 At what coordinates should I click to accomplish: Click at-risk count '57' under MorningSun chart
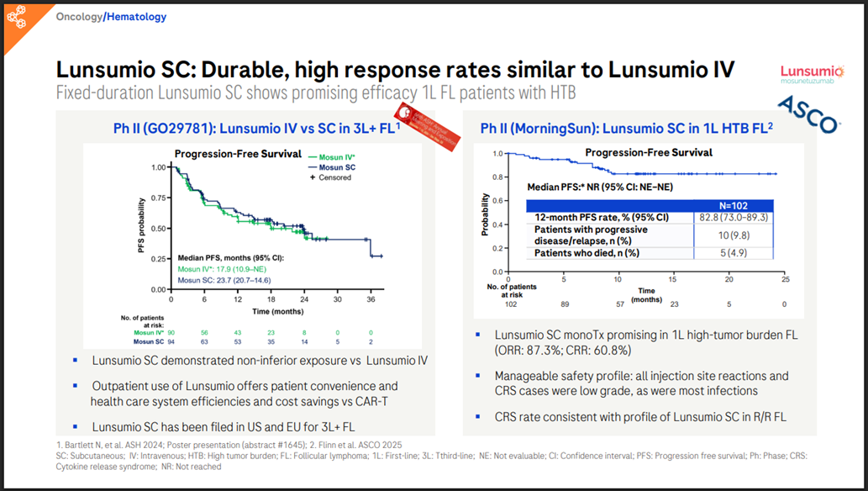coord(620,304)
